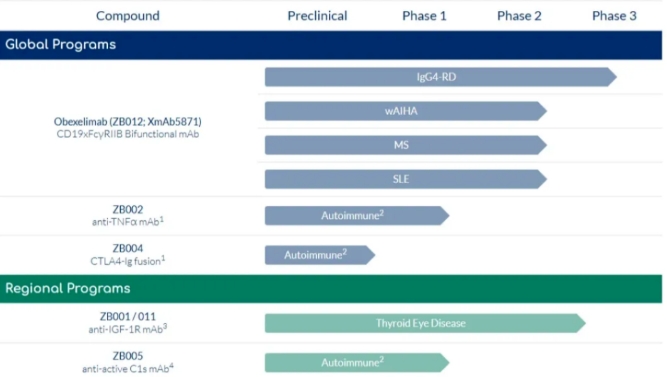Screen dimensions: 667x377
Task: Click the MS indication arrow bar
Action: (406, 145)
